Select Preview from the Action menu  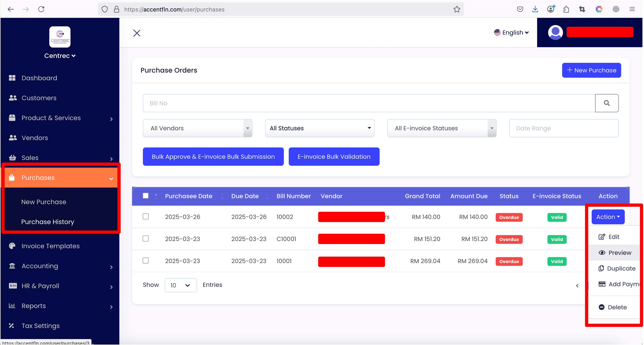(x=615, y=253)
